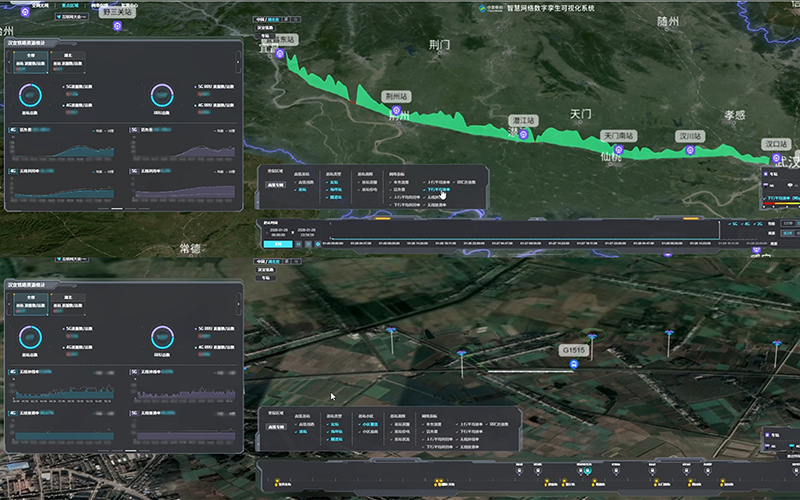The width and height of the screenshot is (800, 500).
Task: Expand right arrow of upper statistics panel tabs
Action: pyautogui.click(x=238, y=62)
